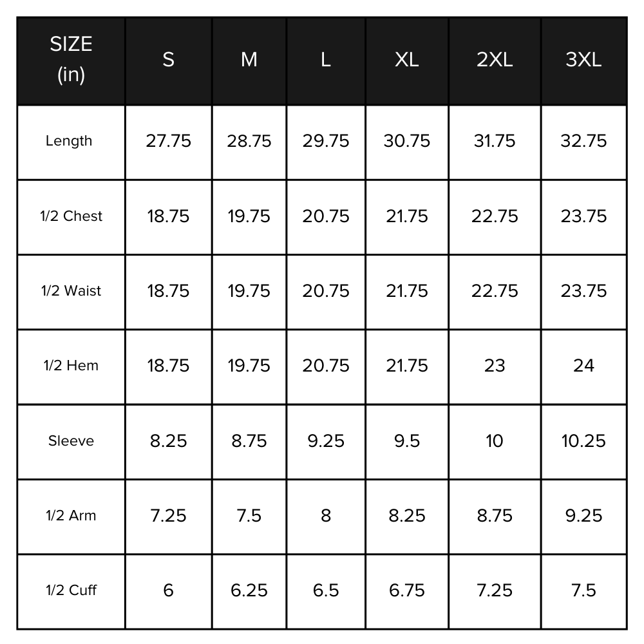The width and height of the screenshot is (644, 644).
Task: Click the Length row label
Action: (x=69, y=141)
